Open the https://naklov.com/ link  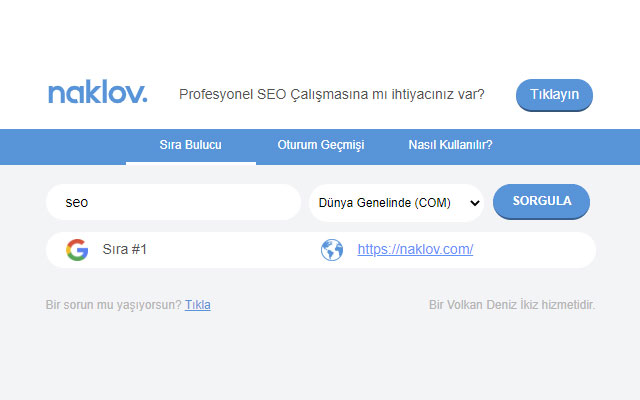(415, 249)
